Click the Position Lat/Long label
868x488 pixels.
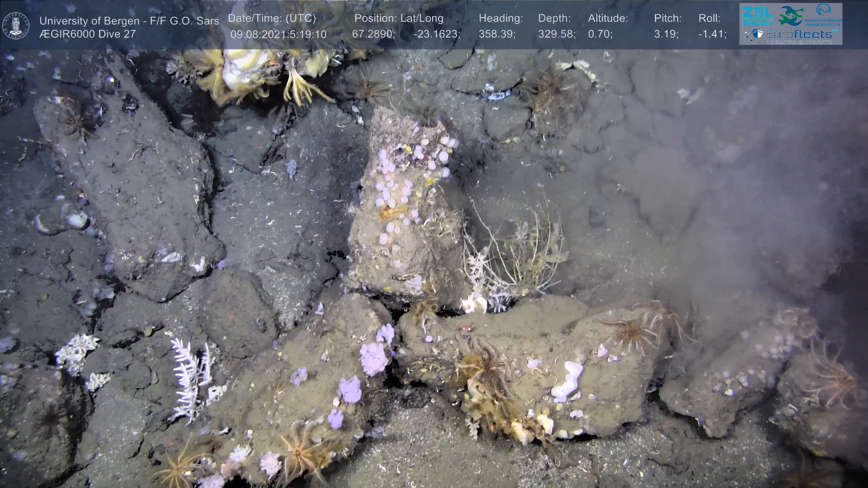point(399,19)
